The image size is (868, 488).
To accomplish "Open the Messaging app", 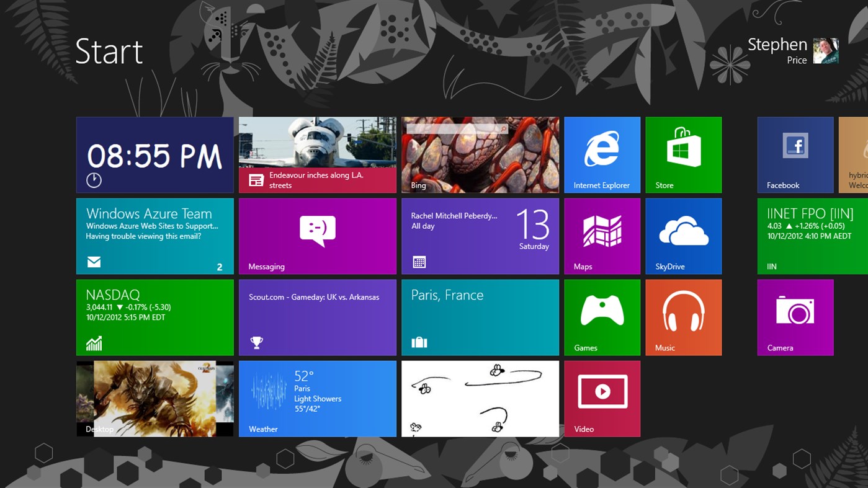I will tap(317, 236).
